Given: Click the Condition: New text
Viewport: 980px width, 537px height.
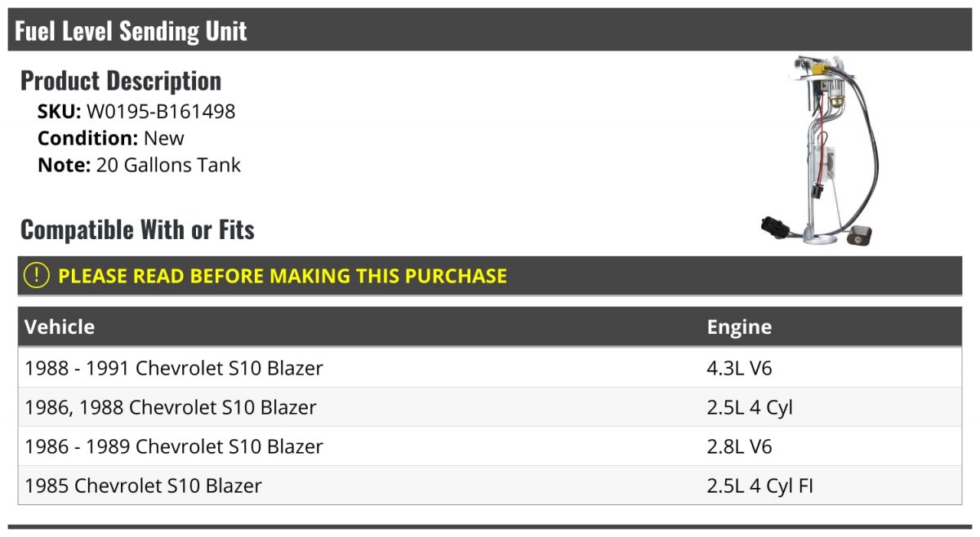Looking at the screenshot, I should coord(111,138).
